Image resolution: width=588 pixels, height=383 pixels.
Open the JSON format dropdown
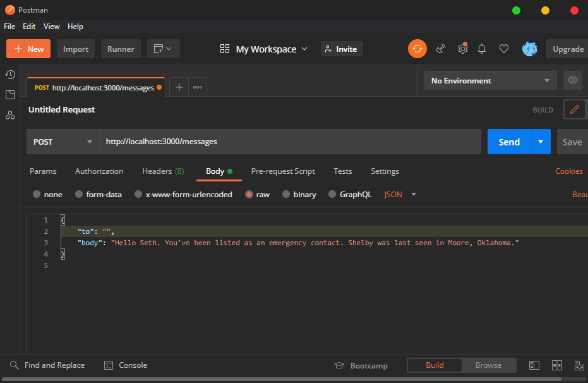tap(400, 194)
